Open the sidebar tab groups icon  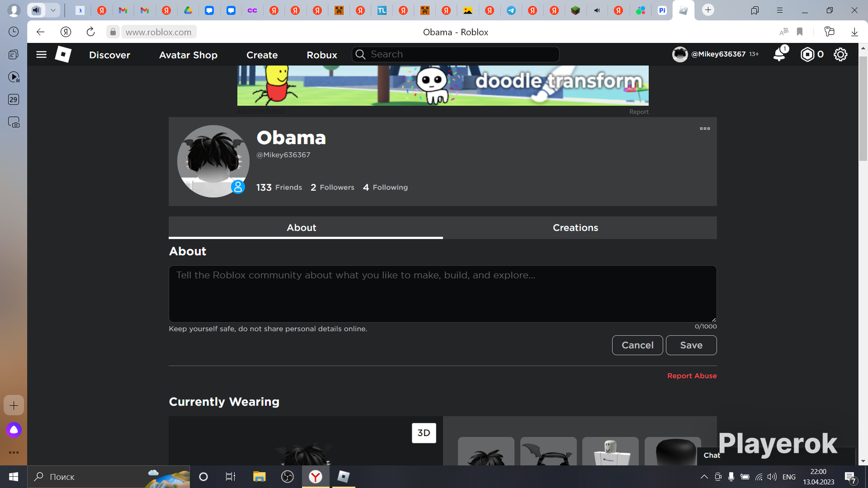14,54
